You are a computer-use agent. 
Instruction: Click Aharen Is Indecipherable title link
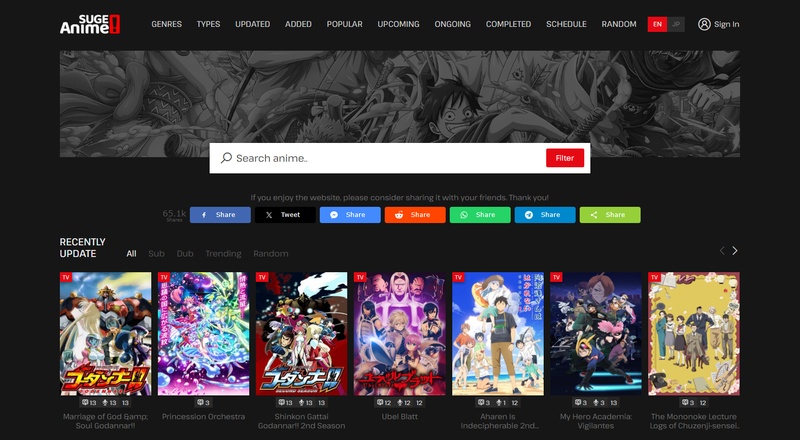coord(498,421)
